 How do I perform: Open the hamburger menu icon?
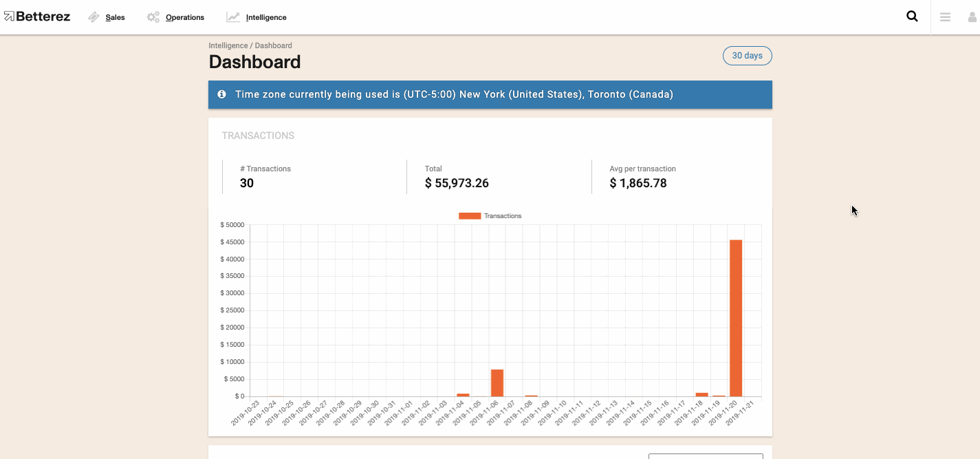pos(945,17)
